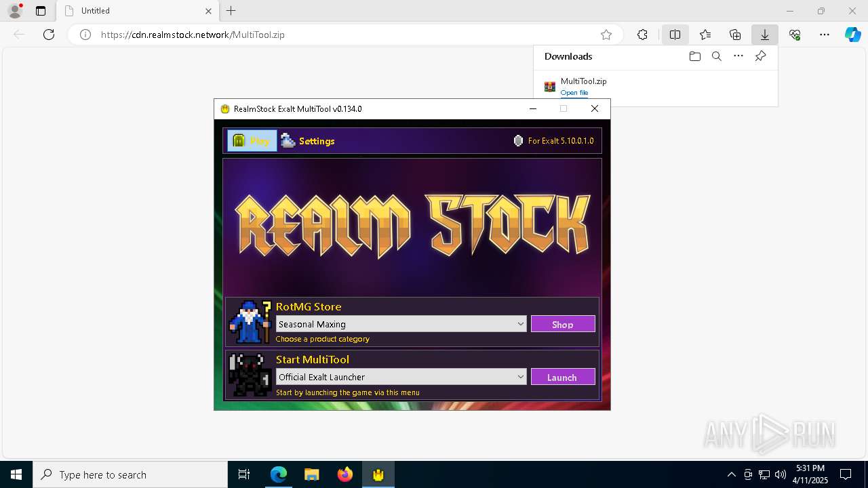Close the RealmStock MultiTool window

pos(595,108)
